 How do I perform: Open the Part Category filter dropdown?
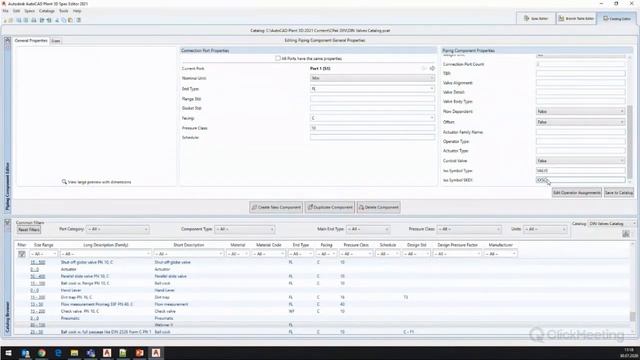tap(118, 229)
